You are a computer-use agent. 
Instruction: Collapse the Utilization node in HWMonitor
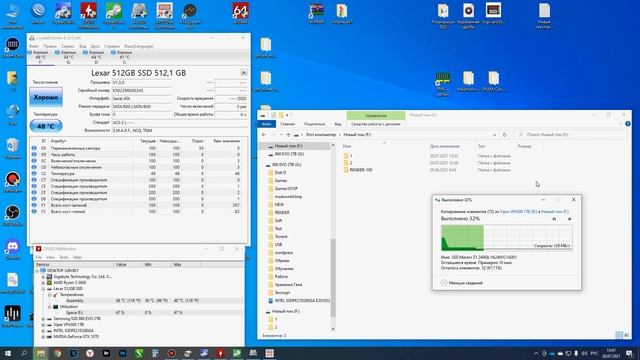(49, 307)
